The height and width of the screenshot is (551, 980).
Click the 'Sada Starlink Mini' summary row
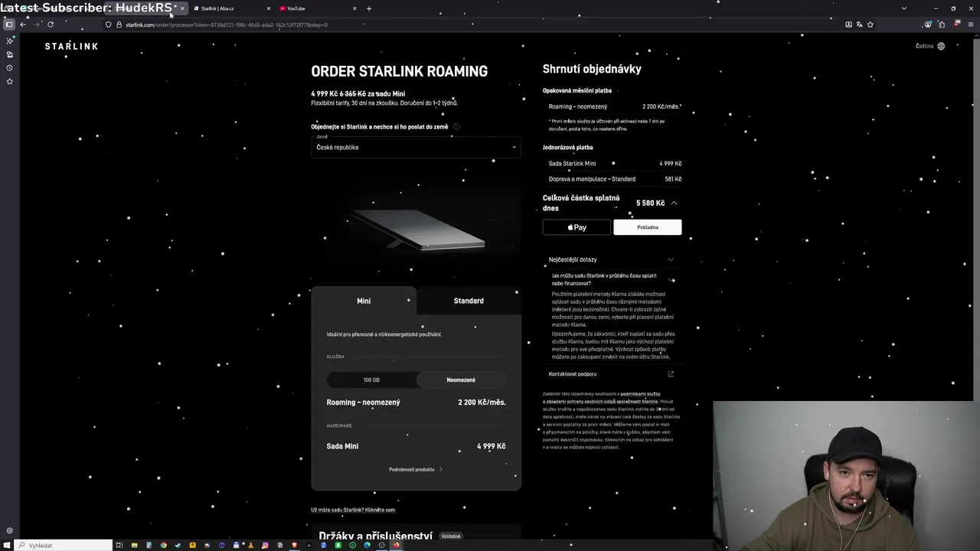(615, 163)
